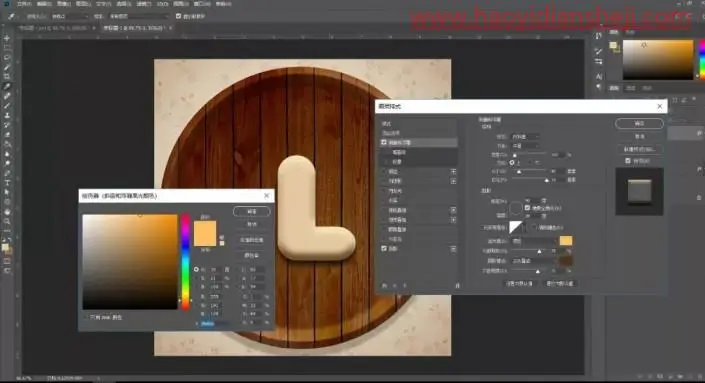705x383 pixels.
Task: Toggle the Drop Shadow effect checkbox
Action: coord(384,248)
